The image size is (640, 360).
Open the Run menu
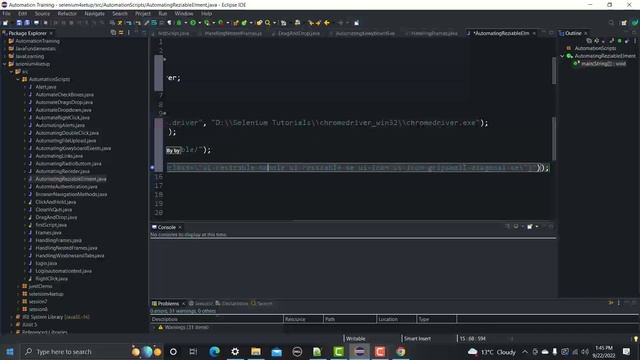tap(162, 13)
